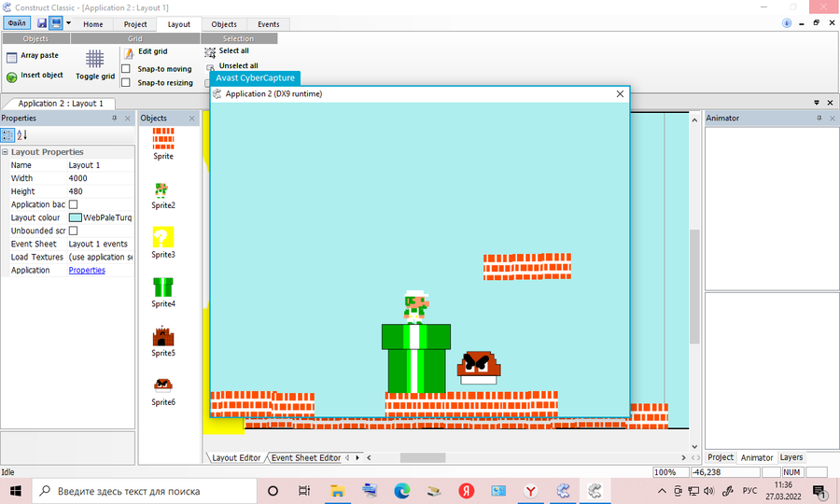The width and height of the screenshot is (840, 504).
Task: Switch to the Objects ribbon tab
Action: click(224, 24)
